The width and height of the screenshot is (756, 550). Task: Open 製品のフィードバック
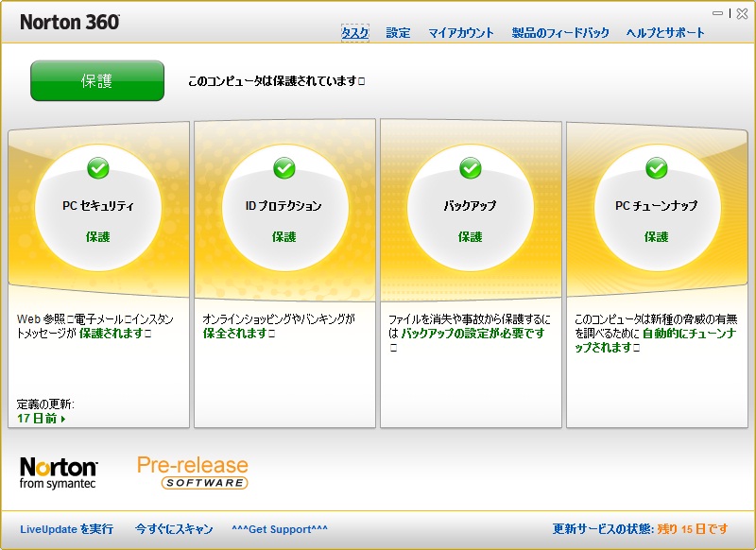pos(560,33)
